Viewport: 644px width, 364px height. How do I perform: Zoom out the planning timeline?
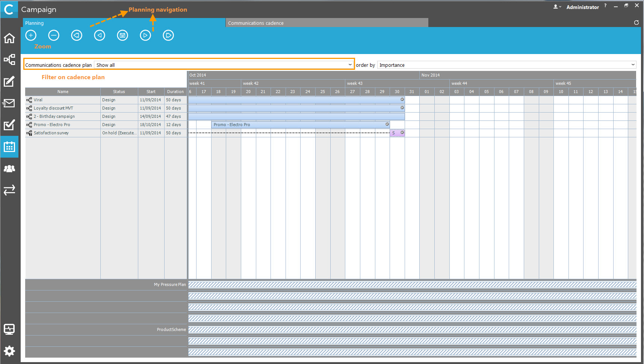click(54, 36)
